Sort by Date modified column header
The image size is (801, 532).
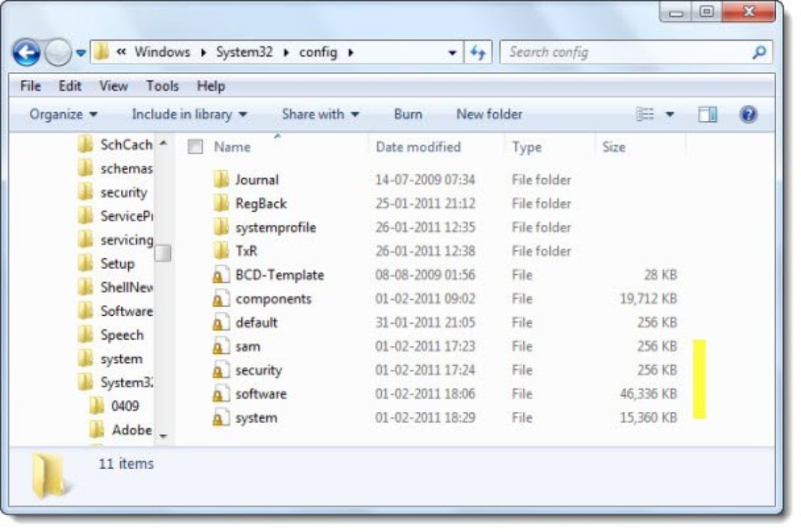(x=419, y=147)
